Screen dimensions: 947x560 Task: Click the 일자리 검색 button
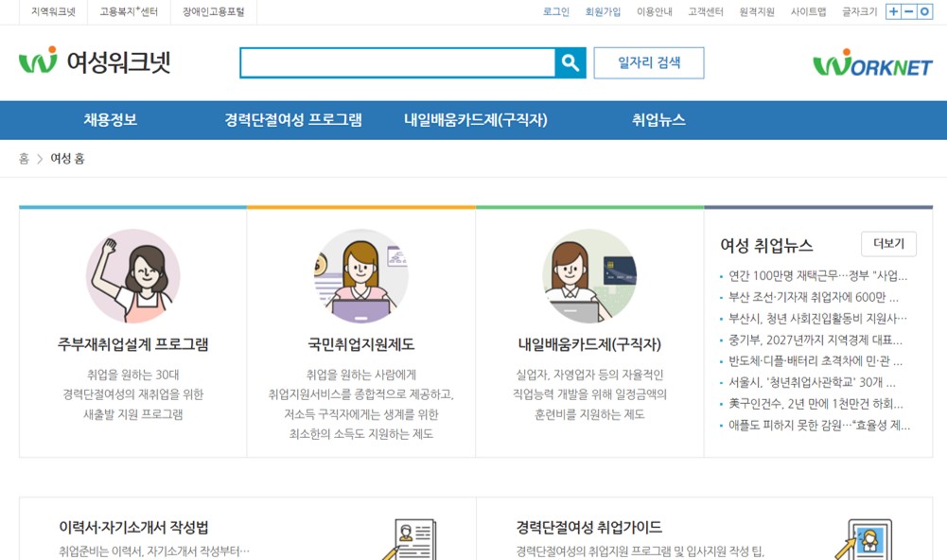coord(649,62)
